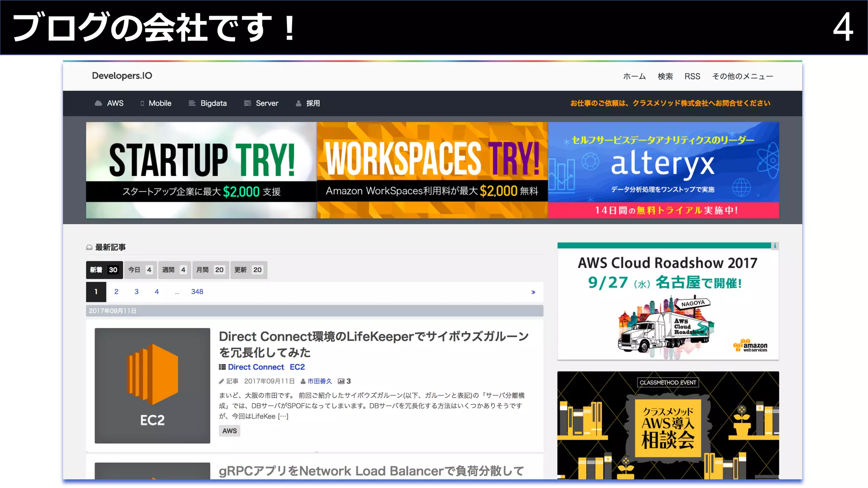Open the Direct Connect category link
Viewport: 868px width, 488px height.
point(256,367)
